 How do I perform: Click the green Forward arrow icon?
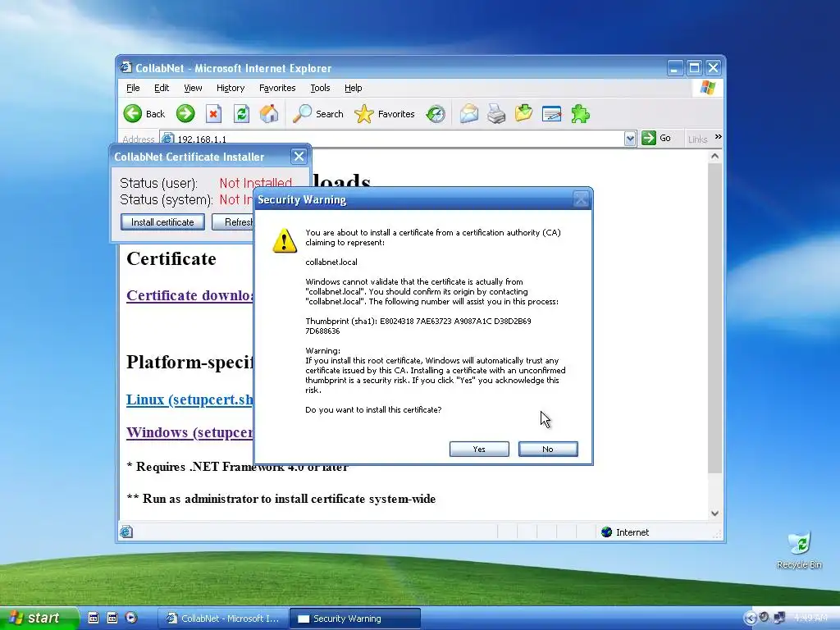click(185, 113)
